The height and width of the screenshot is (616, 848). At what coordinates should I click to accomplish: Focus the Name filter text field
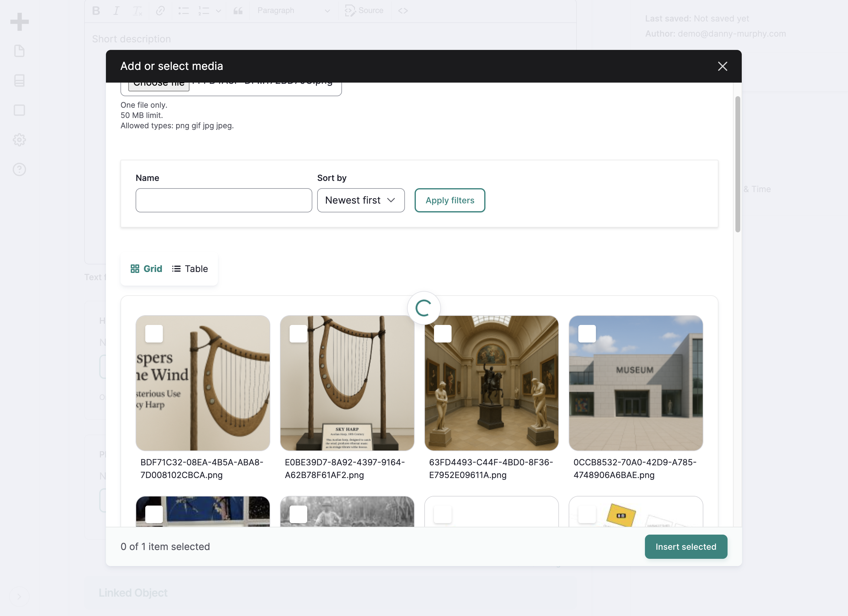224,200
